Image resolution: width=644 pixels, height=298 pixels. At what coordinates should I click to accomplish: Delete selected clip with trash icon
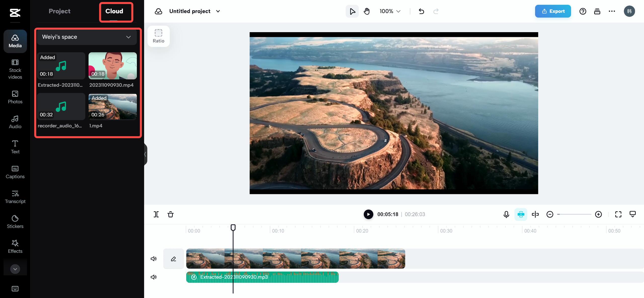[171, 214]
